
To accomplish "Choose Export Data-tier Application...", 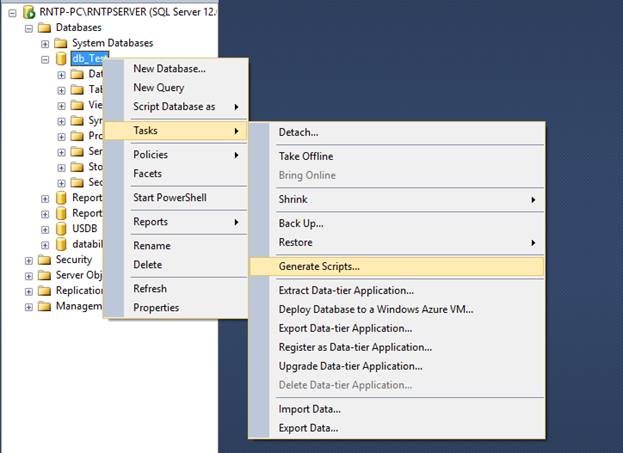I will click(x=397, y=328).
